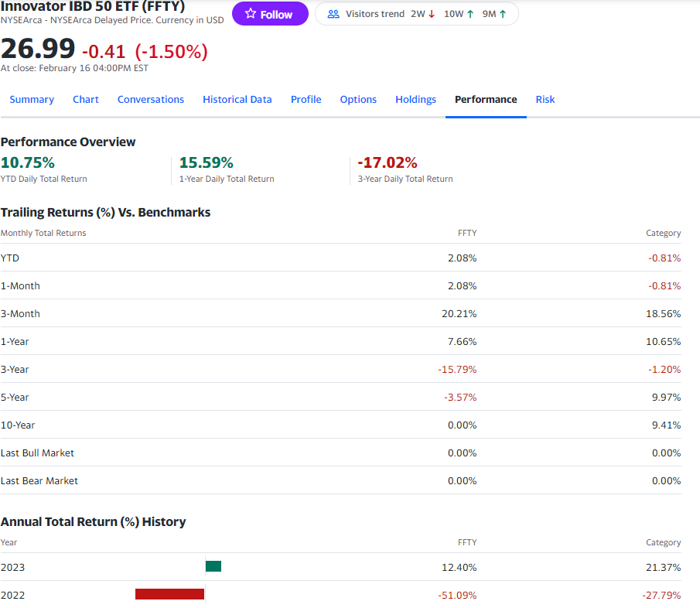Go to the Profile tab
The height and width of the screenshot is (608, 700).
[x=306, y=99]
